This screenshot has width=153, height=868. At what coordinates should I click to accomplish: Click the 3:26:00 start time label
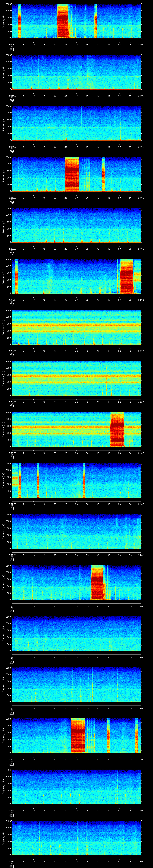pos(12,249)
